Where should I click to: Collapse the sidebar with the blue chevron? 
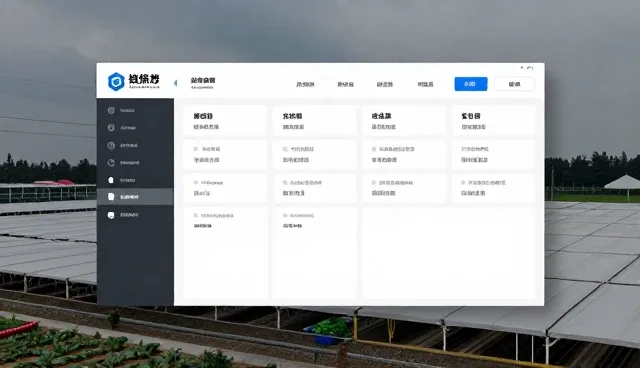(176, 83)
